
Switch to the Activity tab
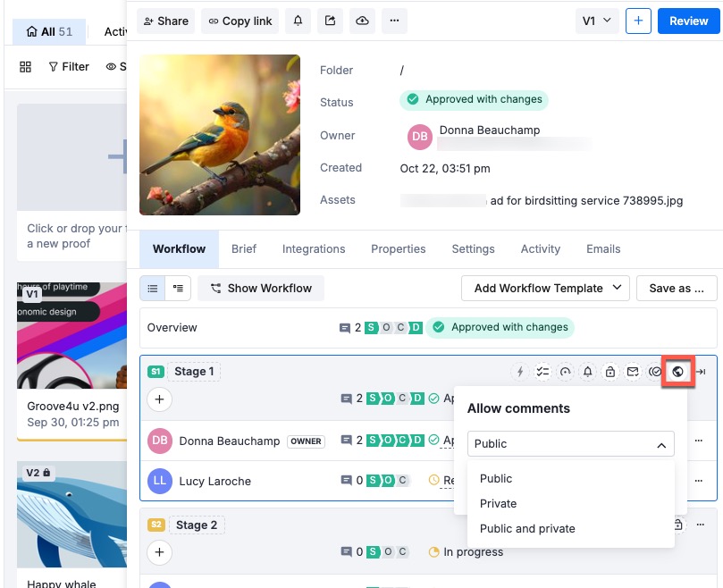pos(540,248)
